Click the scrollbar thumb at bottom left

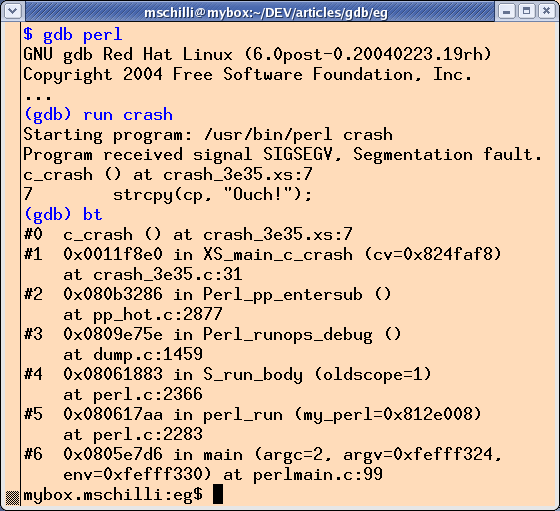pyautogui.click(x=12, y=497)
